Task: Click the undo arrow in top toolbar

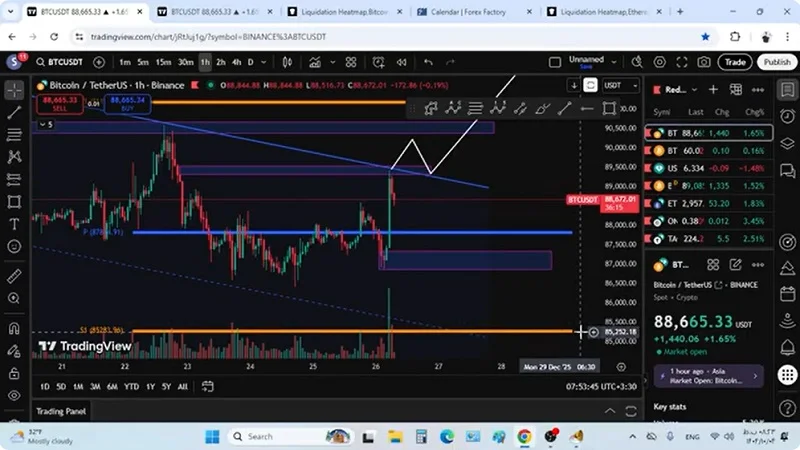Action: [428, 62]
